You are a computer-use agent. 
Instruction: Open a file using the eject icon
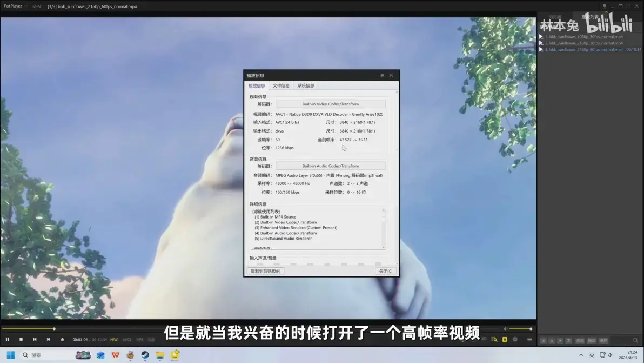[63, 340]
